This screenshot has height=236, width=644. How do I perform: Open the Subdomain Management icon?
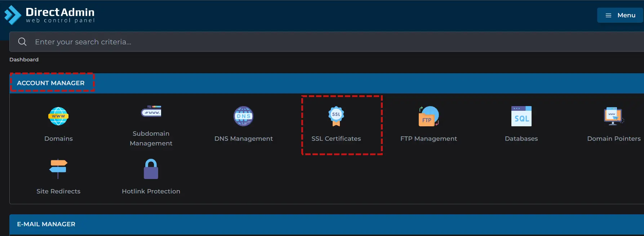tap(151, 112)
